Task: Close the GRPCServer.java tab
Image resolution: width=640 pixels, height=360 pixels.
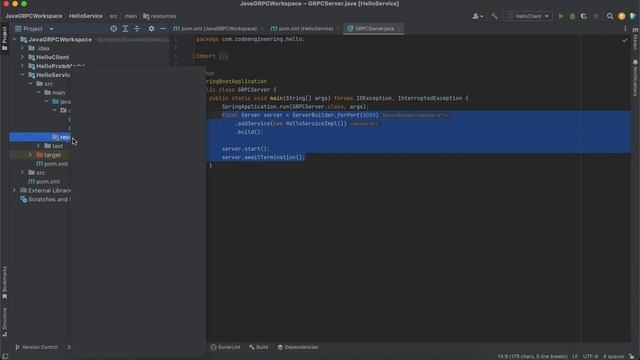Action: (x=399, y=29)
